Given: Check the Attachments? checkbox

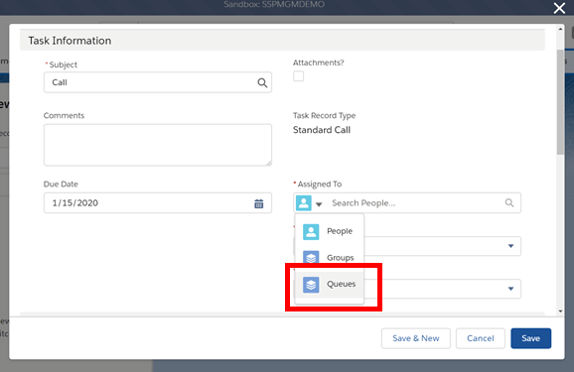Looking at the screenshot, I should [298, 76].
